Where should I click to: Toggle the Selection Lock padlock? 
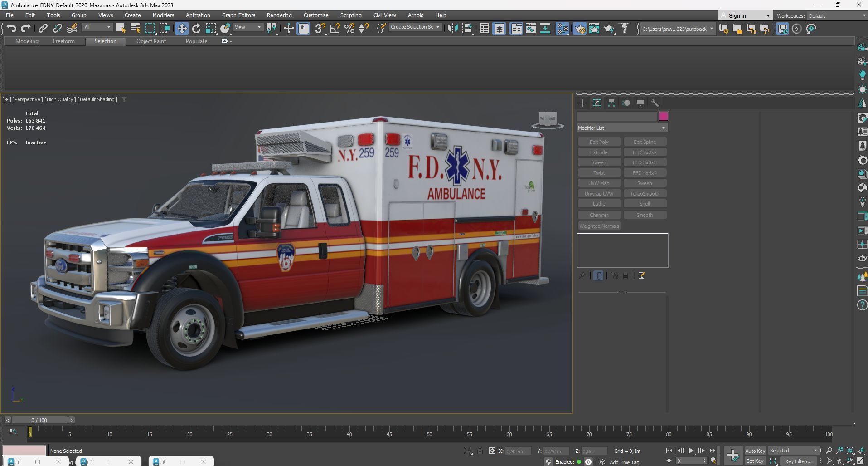(x=480, y=451)
